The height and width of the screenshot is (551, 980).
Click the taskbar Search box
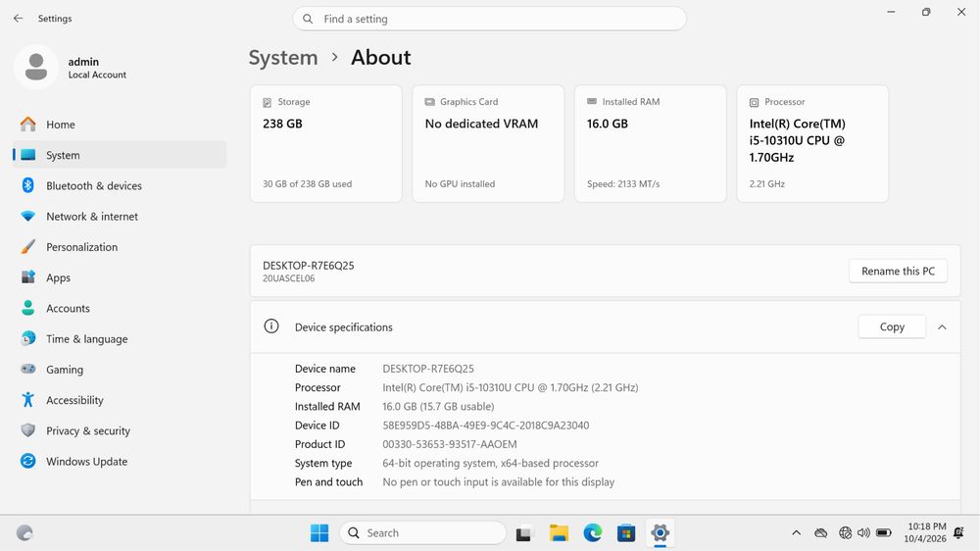pyautogui.click(x=422, y=533)
